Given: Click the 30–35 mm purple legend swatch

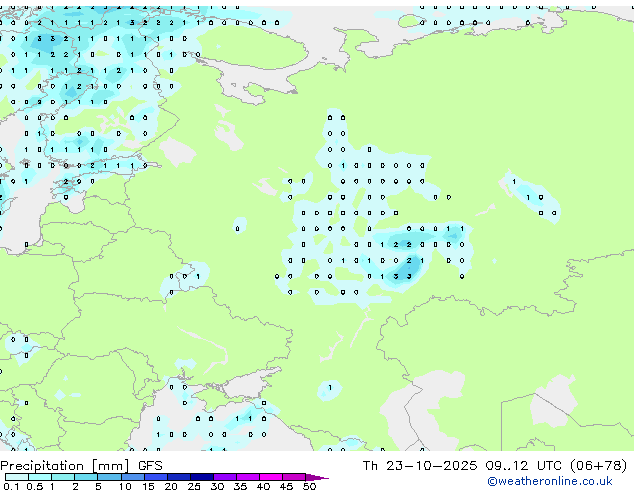Looking at the screenshot, I should 225,477.
